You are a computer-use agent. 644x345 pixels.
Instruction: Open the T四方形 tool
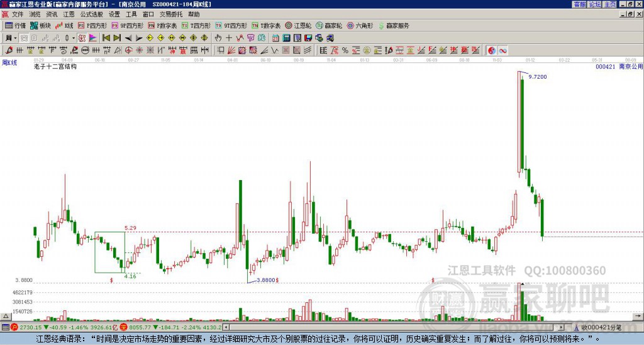(196, 25)
